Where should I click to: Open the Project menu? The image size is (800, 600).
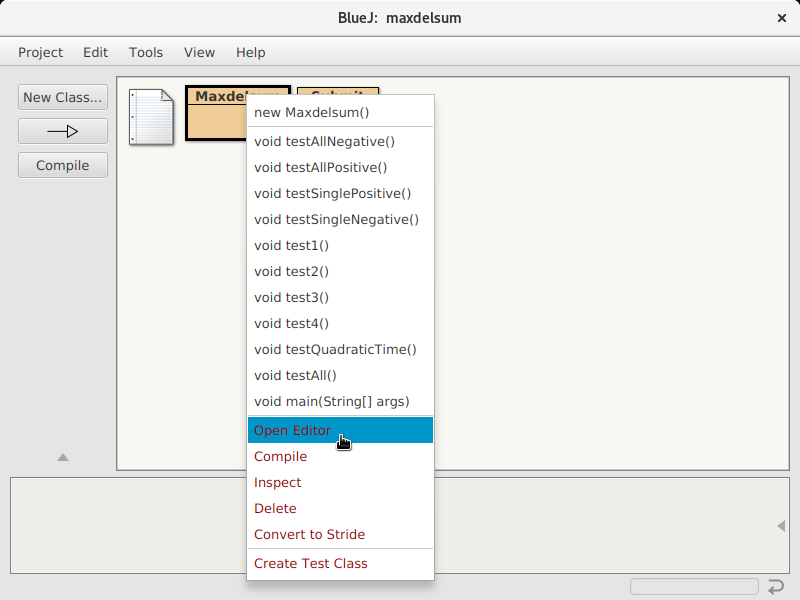40,52
